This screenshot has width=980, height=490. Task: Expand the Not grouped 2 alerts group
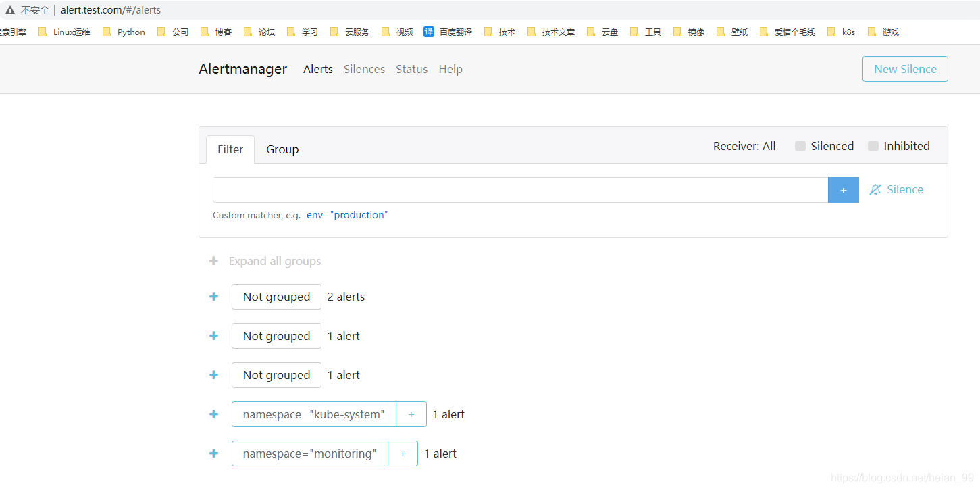pos(213,297)
